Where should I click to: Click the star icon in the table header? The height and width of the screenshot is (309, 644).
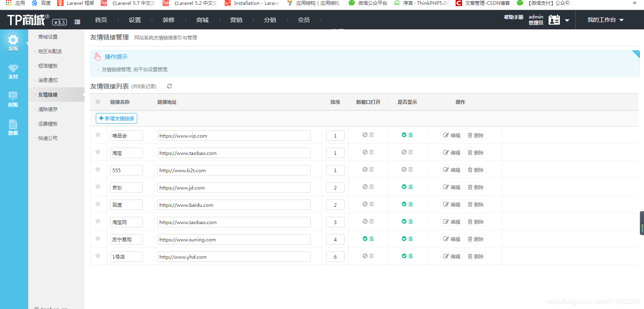(x=98, y=102)
